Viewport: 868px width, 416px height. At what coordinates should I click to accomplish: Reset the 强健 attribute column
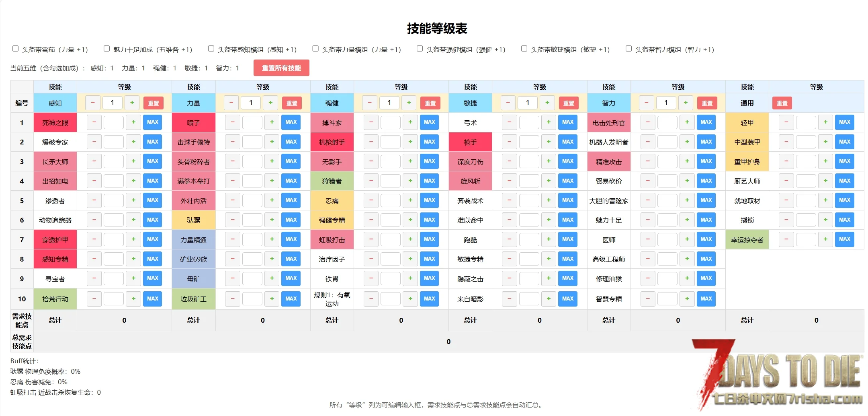[x=430, y=103]
